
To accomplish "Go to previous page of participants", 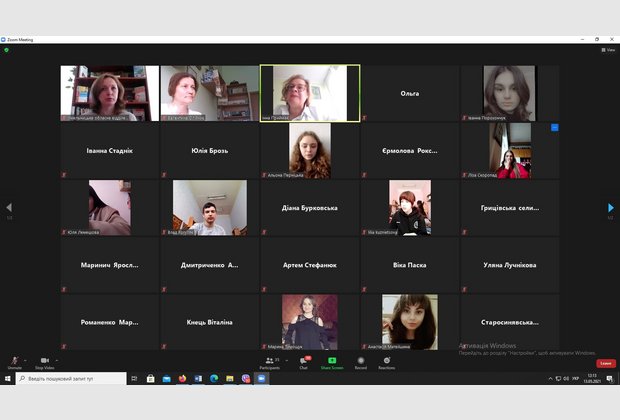I will click(9, 208).
